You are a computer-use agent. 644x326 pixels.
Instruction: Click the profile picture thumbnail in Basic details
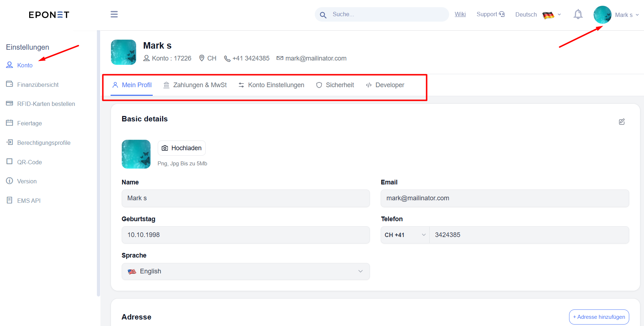tap(136, 154)
